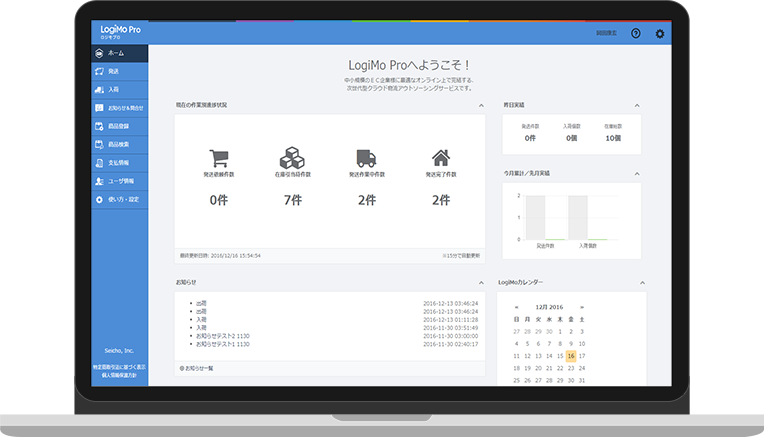Open 発送 from the sidebar menu
Screen dimensions: 764x437
click(119, 71)
